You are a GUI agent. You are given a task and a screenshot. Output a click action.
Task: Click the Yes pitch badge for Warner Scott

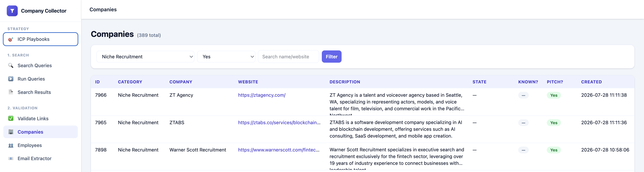(554, 150)
